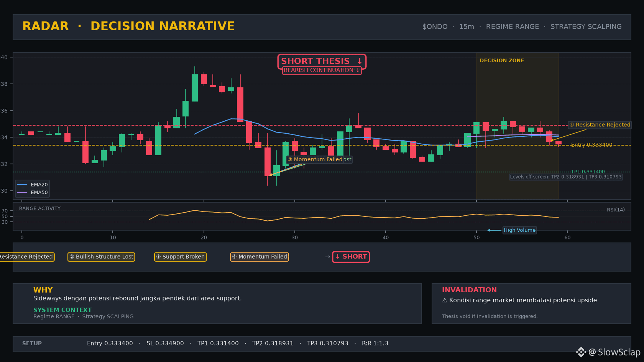The height and width of the screenshot is (362, 644).
Task: Click the BEARISH CONTINUATION label
Action: (x=322, y=70)
